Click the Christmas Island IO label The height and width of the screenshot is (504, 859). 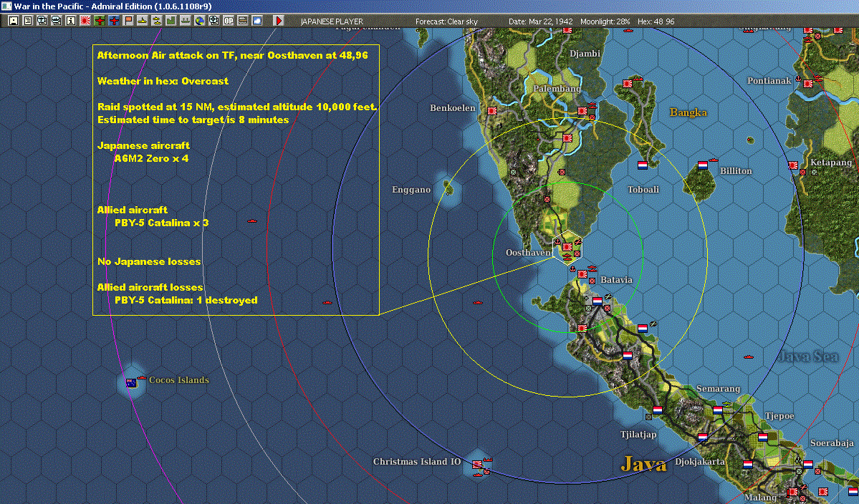coord(417,461)
